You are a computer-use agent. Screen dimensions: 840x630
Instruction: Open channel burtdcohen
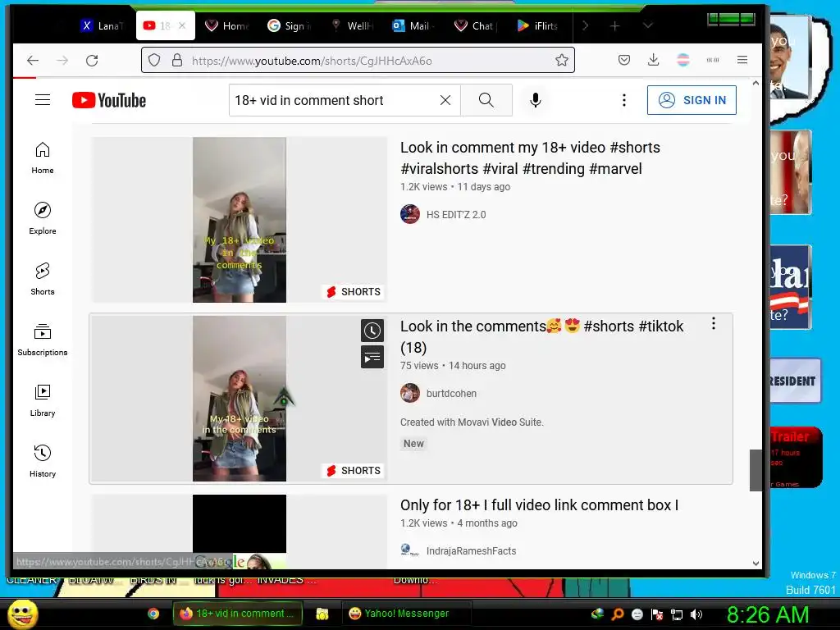(x=451, y=393)
